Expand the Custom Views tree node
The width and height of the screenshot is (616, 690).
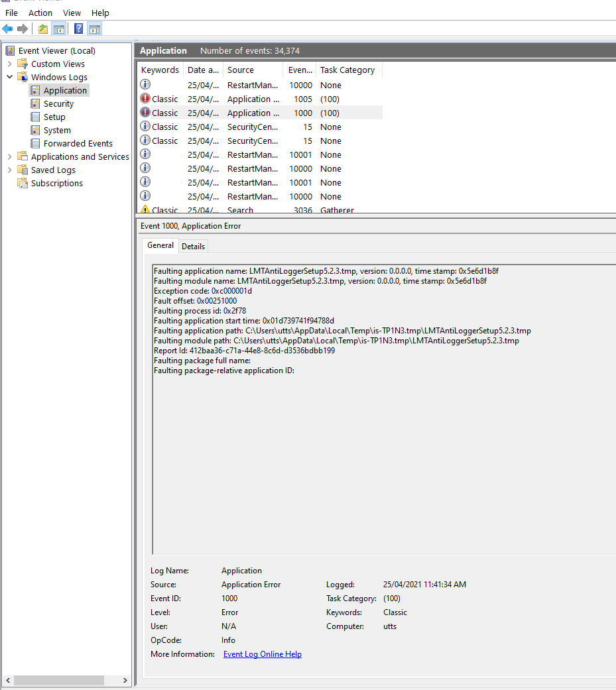(x=10, y=64)
